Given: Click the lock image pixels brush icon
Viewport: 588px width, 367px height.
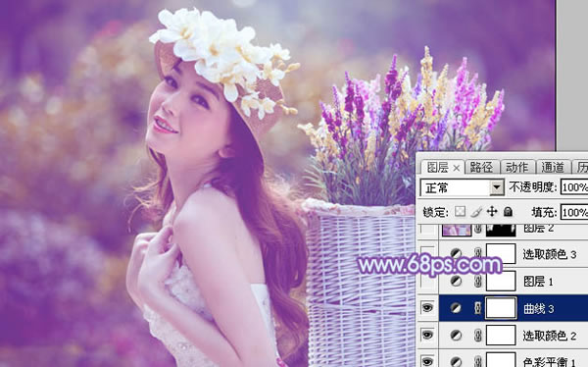Looking at the screenshot, I should [x=476, y=212].
